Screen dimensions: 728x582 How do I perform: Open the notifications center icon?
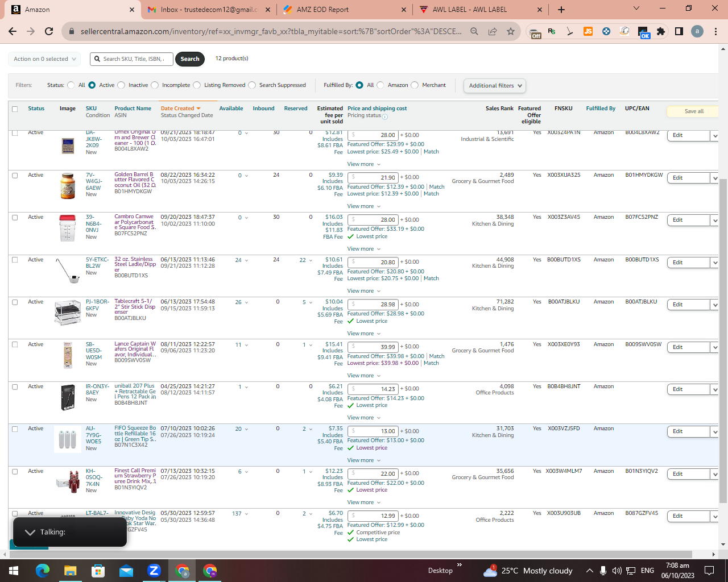[709, 570]
